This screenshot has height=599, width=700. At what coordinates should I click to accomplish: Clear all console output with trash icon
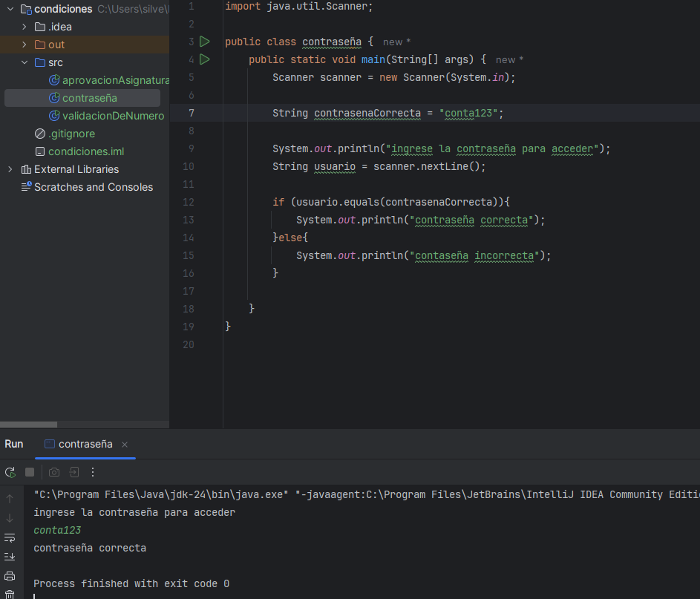10,595
